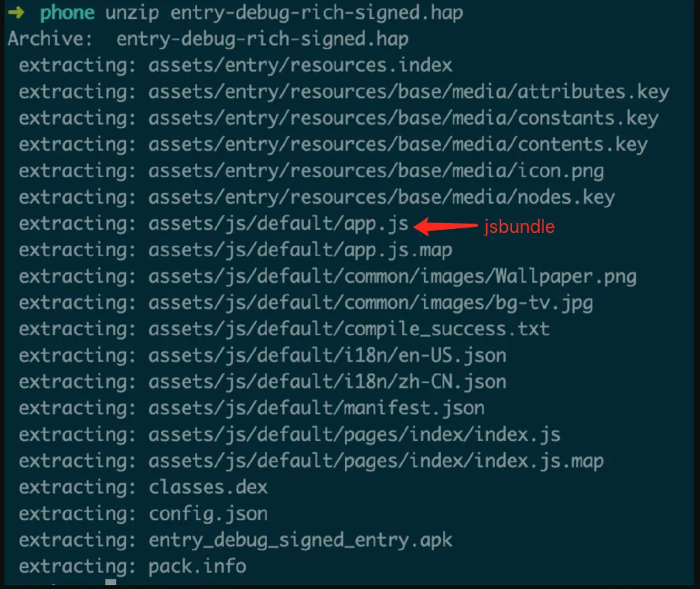700x589 pixels.
Task: Click the app.js.map file path
Action: click(300, 250)
